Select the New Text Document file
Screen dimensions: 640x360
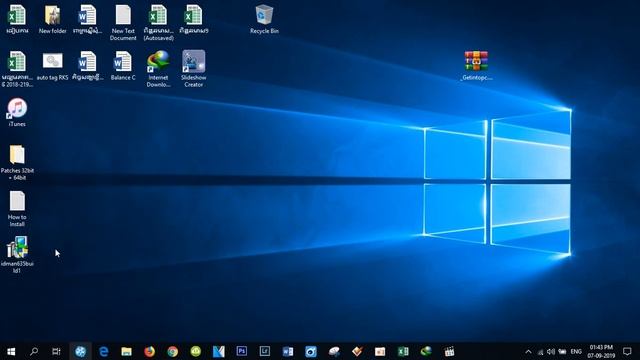click(123, 23)
